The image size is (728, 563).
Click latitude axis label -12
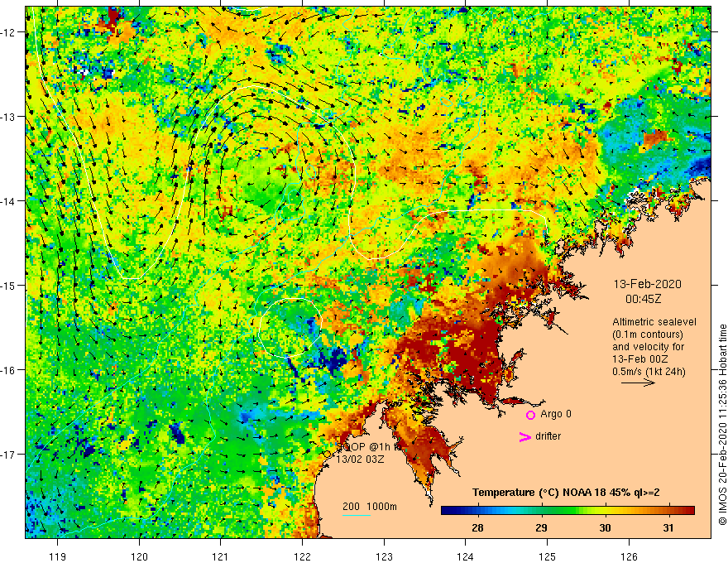[9, 32]
